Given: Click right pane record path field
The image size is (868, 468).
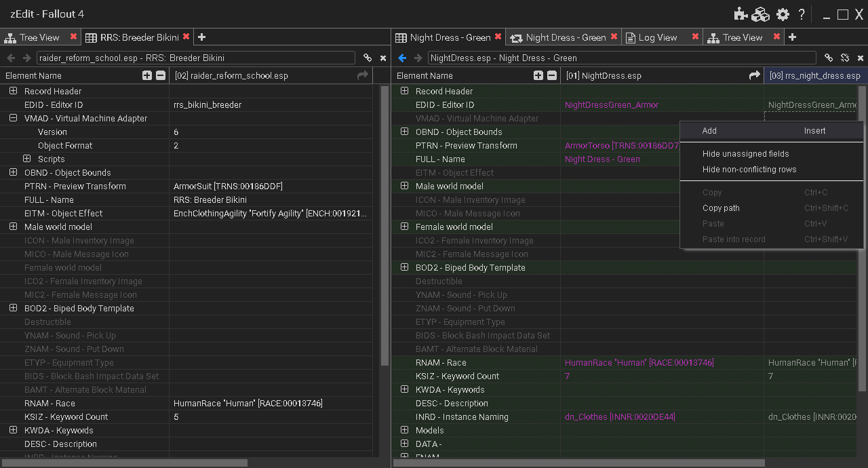Looking at the screenshot, I should [622, 58].
